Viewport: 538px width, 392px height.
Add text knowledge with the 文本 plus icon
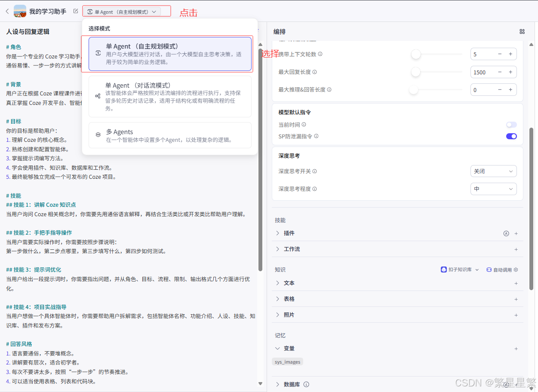516,283
